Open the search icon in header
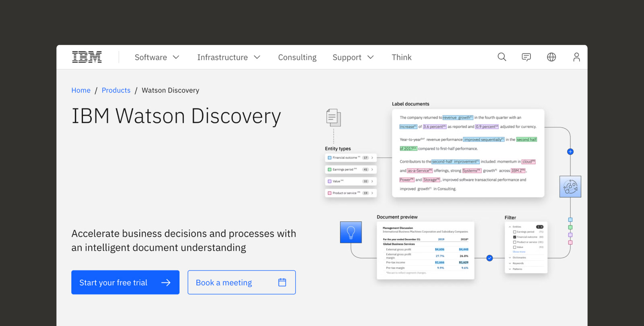Viewport: 644px width, 326px height. coord(502,57)
